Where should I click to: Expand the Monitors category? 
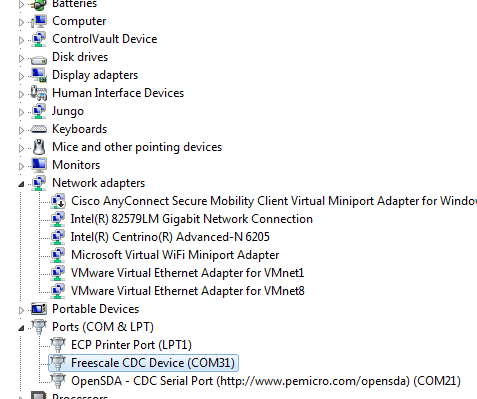pyautogui.click(x=21, y=166)
